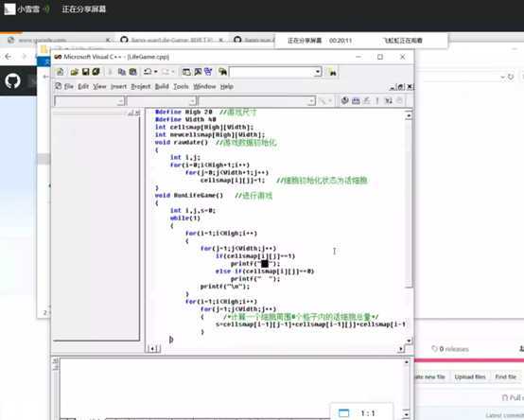This screenshot has height=420, width=524.
Task: Click Find file button on GitHub page
Action: 506,376
